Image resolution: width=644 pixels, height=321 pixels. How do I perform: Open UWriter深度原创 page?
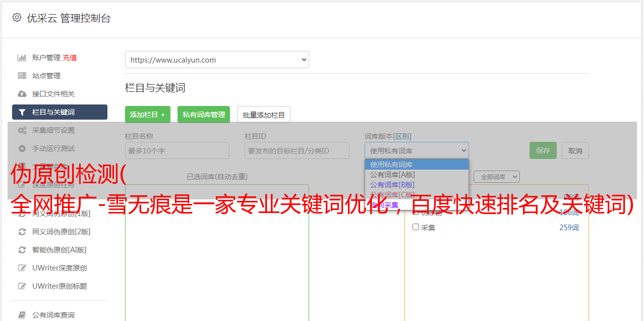pos(60,268)
